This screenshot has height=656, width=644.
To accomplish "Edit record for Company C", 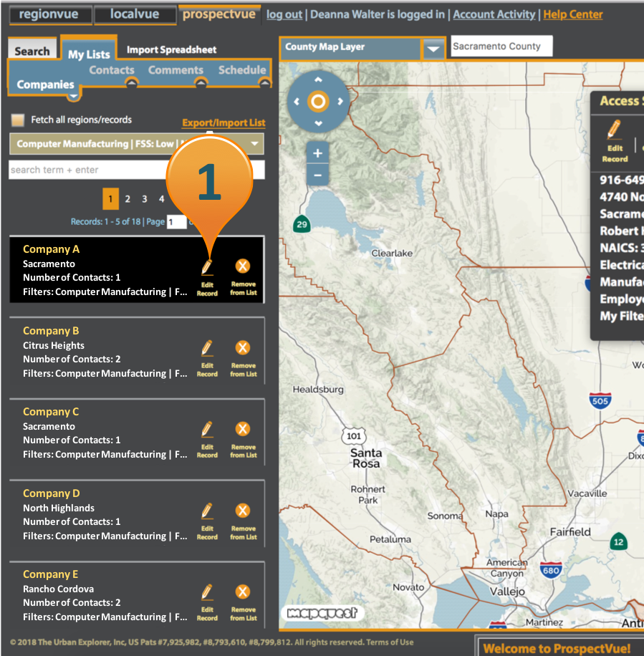I will click(x=207, y=440).
